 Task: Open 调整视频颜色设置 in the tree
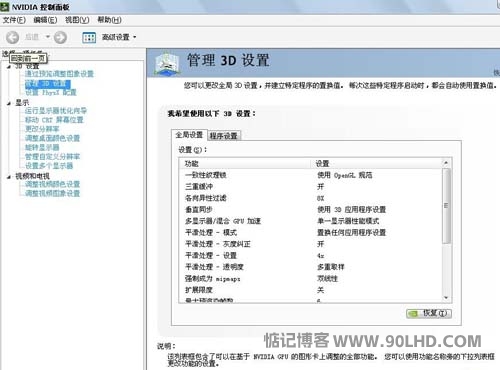click(52, 184)
